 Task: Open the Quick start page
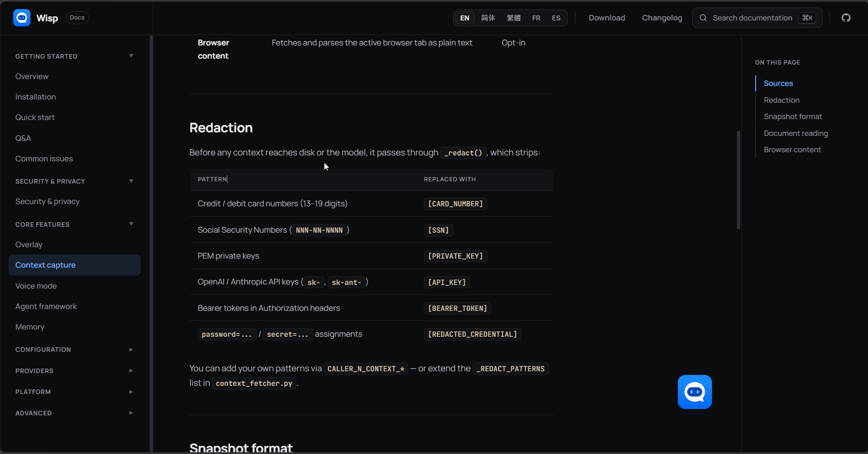[x=35, y=117]
